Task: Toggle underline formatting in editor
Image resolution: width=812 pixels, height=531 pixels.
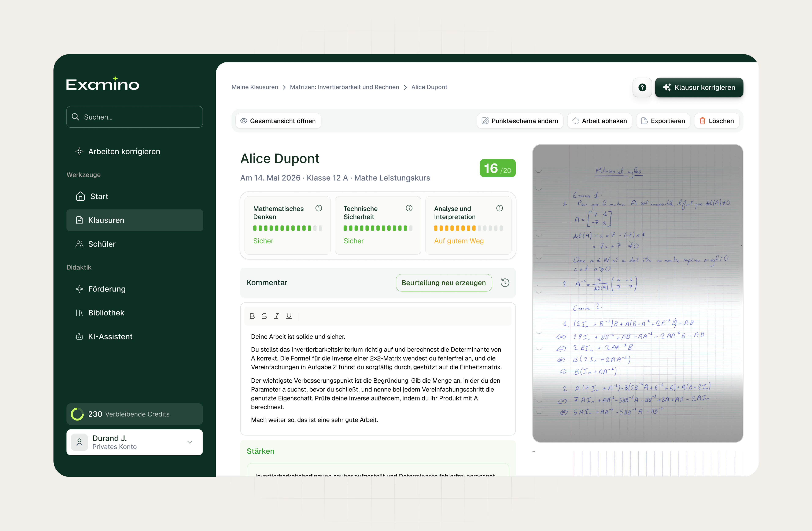Action: click(x=289, y=316)
